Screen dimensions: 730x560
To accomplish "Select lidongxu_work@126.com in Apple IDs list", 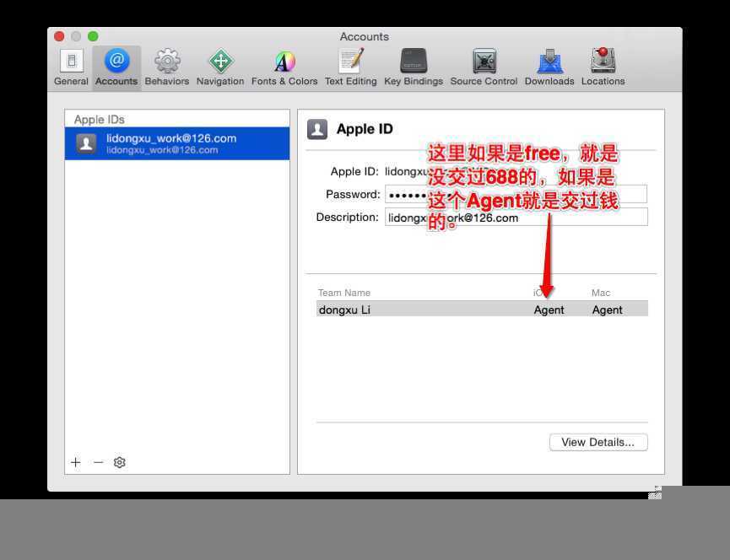I will pyautogui.click(x=177, y=143).
